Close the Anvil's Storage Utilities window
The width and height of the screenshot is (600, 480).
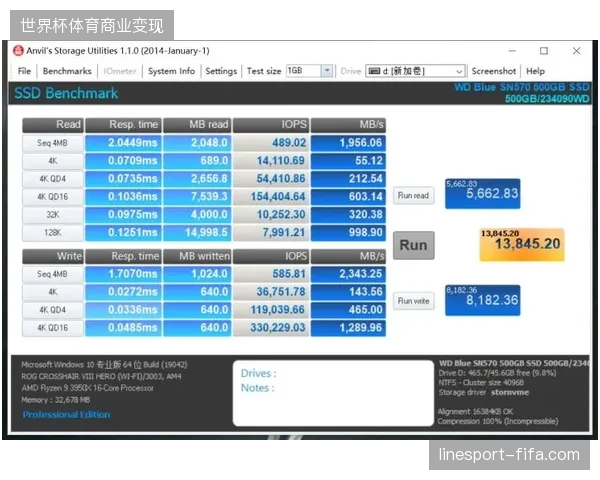(x=576, y=51)
